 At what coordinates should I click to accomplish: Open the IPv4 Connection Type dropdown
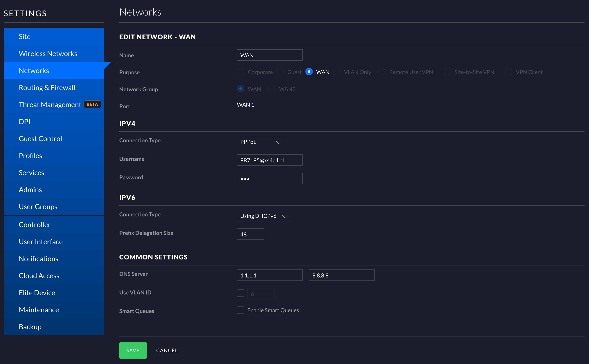261,142
